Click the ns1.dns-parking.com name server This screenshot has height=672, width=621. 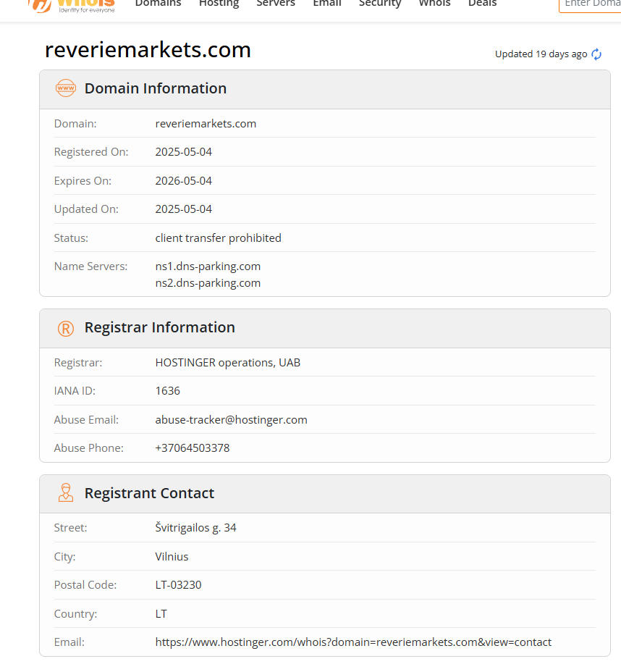click(x=208, y=266)
